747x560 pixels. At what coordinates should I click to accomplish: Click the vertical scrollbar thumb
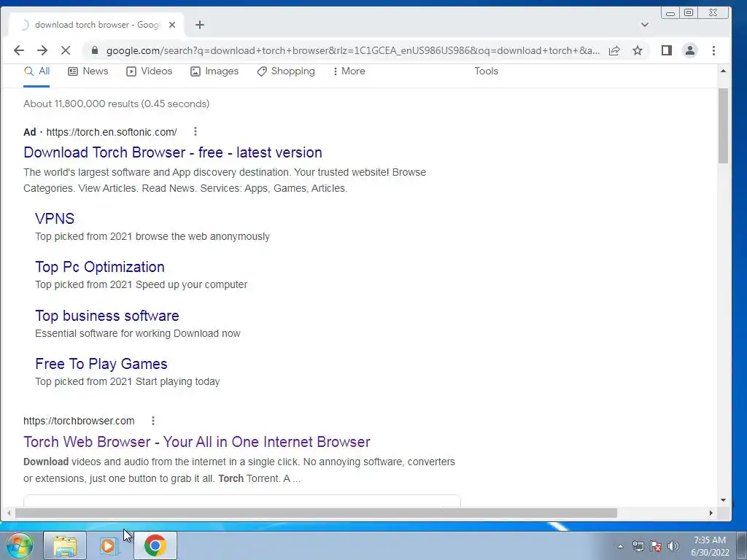click(x=723, y=125)
